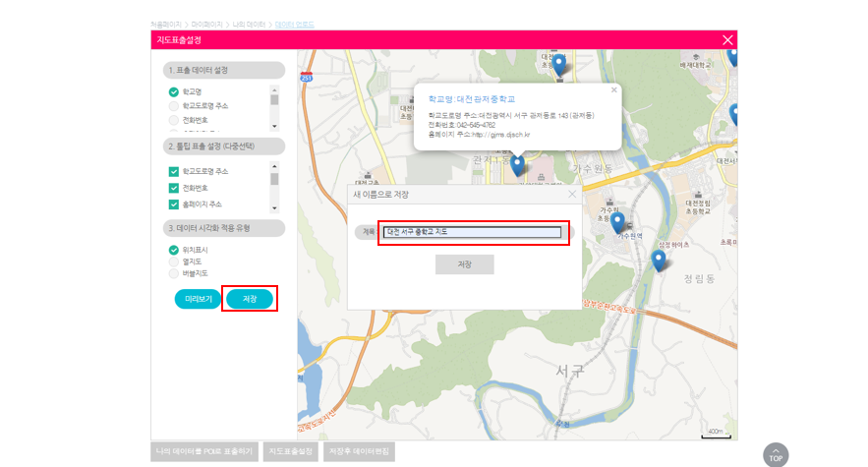
Task: Close the 지도표출설정 window with the X
Action: [x=727, y=40]
